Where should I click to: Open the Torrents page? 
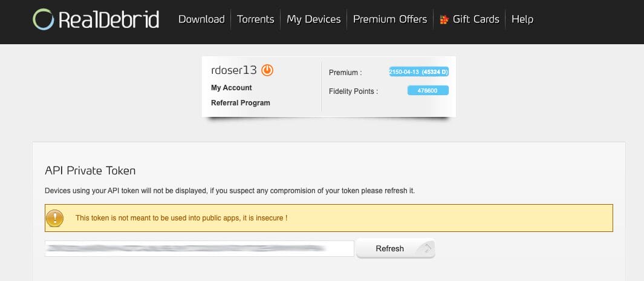click(255, 19)
